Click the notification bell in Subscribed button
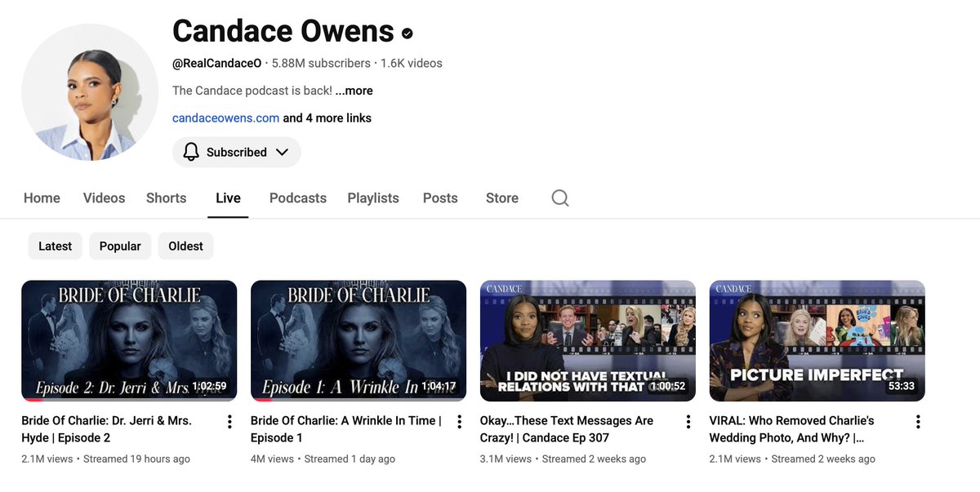 (191, 152)
